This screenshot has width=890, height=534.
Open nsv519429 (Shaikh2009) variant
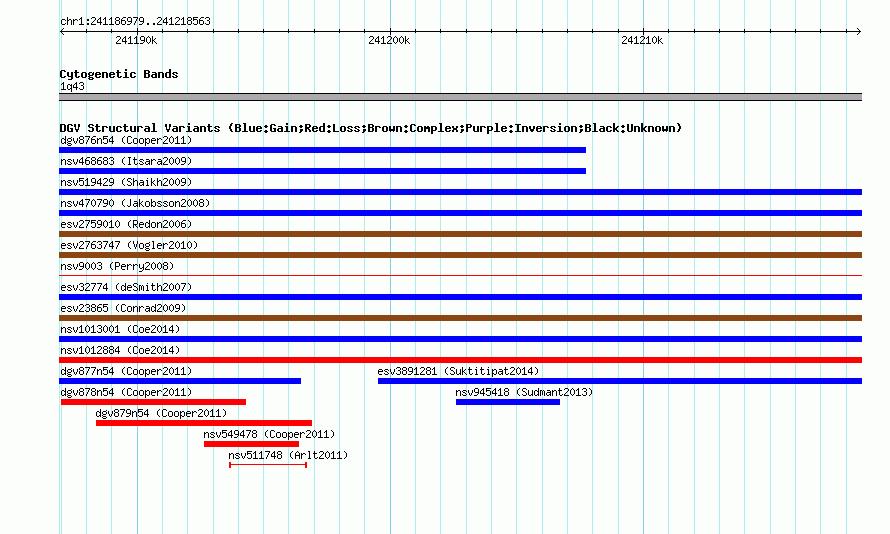pos(126,182)
